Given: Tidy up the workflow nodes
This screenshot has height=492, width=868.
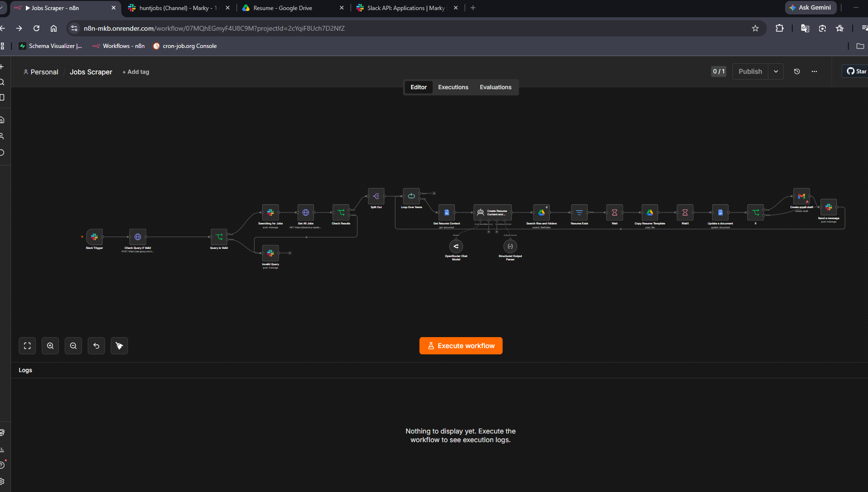Looking at the screenshot, I should [x=119, y=346].
